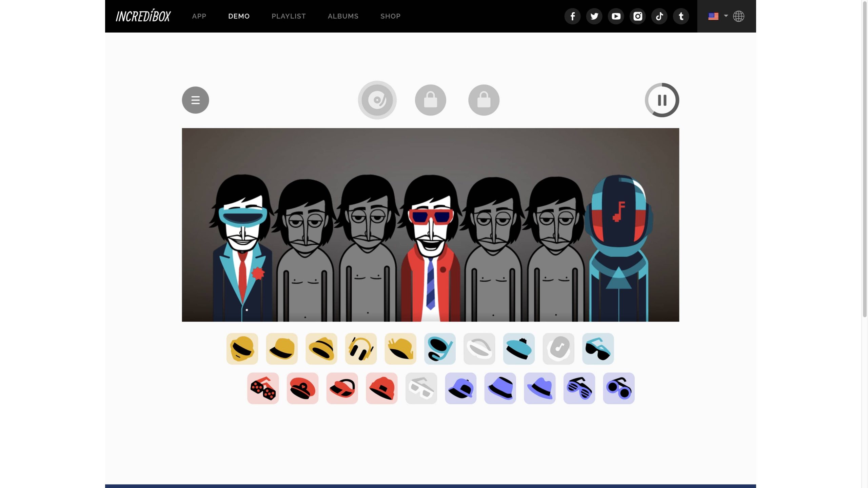
Task: Open the Incredibox Facebook page
Action: (x=572, y=16)
